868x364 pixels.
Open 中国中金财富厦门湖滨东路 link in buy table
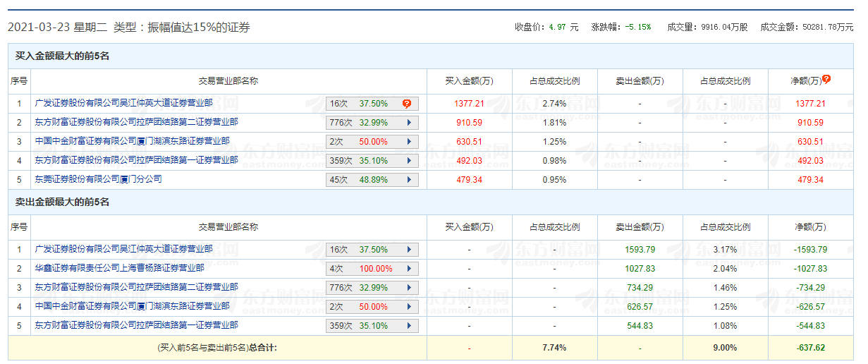click(x=132, y=141)
